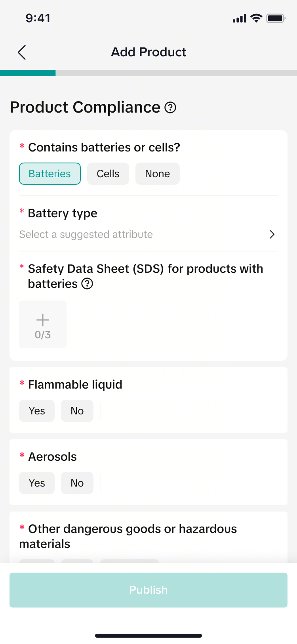Choose Yes for Flammable liquid
The height and width of the screenshot is (644, 297).
coord(37,411)
